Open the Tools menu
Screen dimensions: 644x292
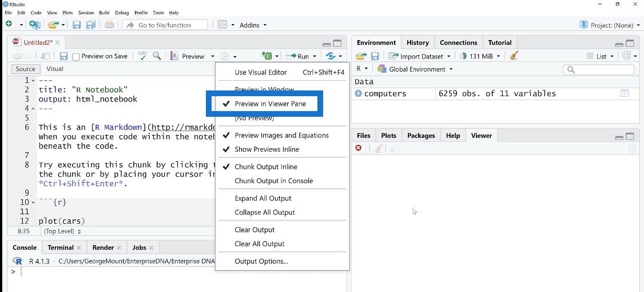click(158, 13)
